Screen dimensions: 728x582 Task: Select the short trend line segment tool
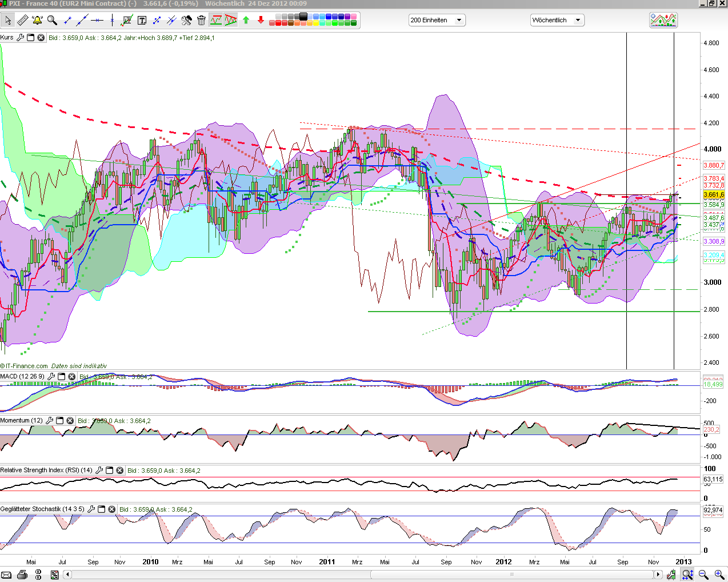(x=67, y=21)
